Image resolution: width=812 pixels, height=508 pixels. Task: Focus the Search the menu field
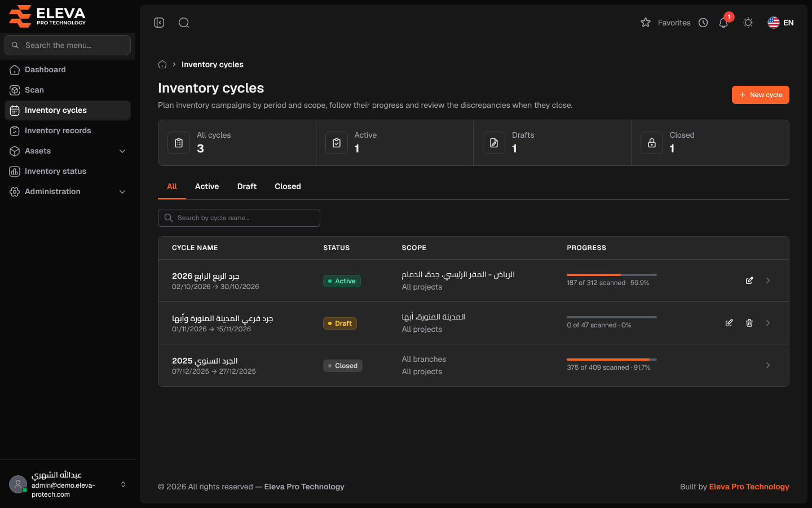pos(68,45)
